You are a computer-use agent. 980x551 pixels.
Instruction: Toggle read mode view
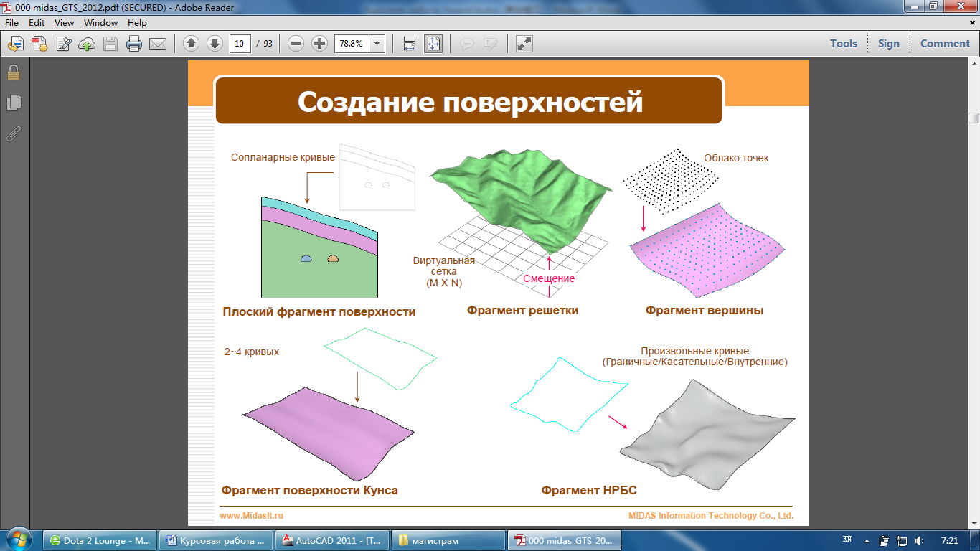click(x=524, y=44)
